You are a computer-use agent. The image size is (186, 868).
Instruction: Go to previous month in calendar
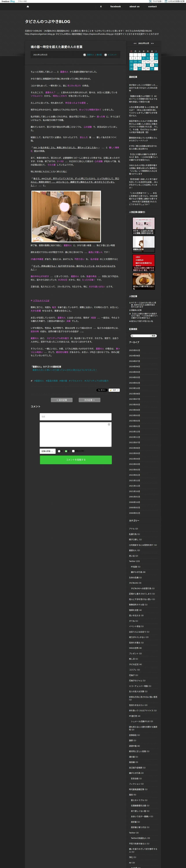click(135, 43)
